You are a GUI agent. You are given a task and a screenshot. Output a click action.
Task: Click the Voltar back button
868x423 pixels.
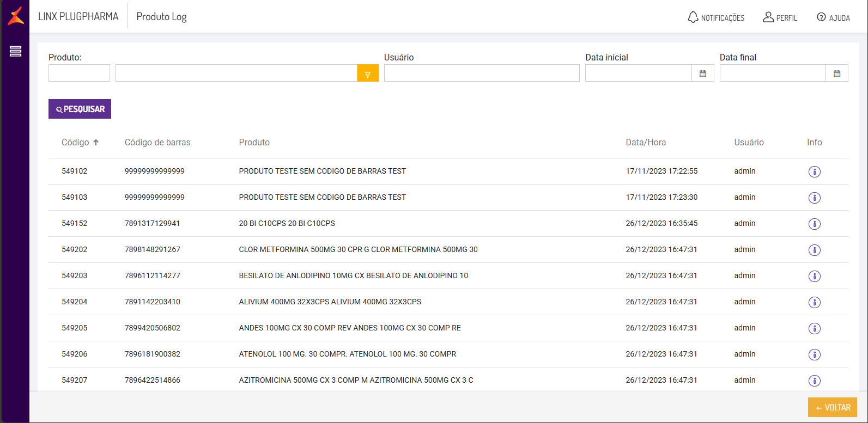click(x=833, y=407)
